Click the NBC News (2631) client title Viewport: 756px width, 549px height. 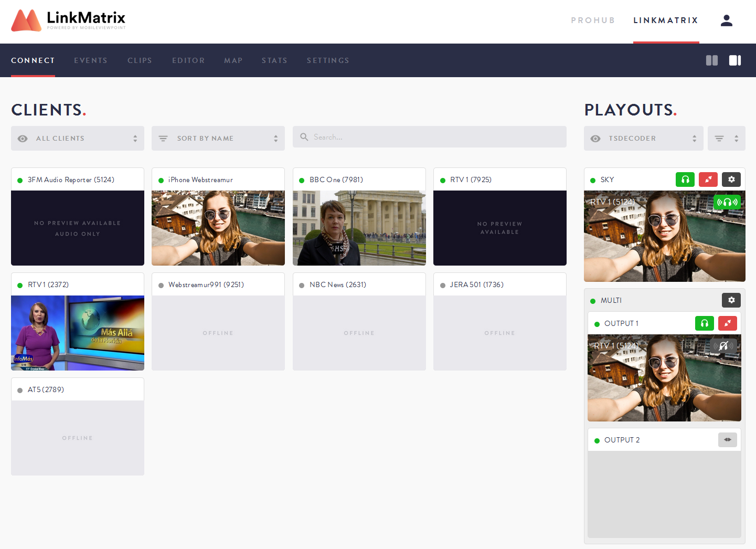(338, 284)
